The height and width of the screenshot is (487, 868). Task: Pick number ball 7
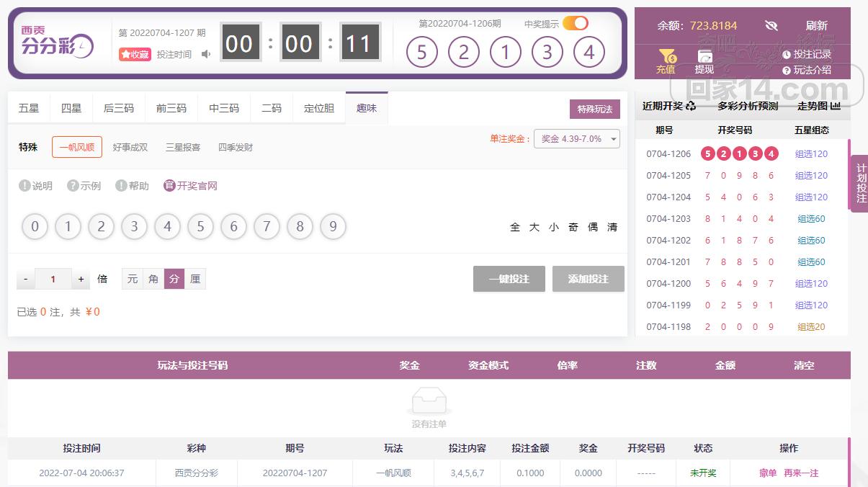tap(267, 227)
